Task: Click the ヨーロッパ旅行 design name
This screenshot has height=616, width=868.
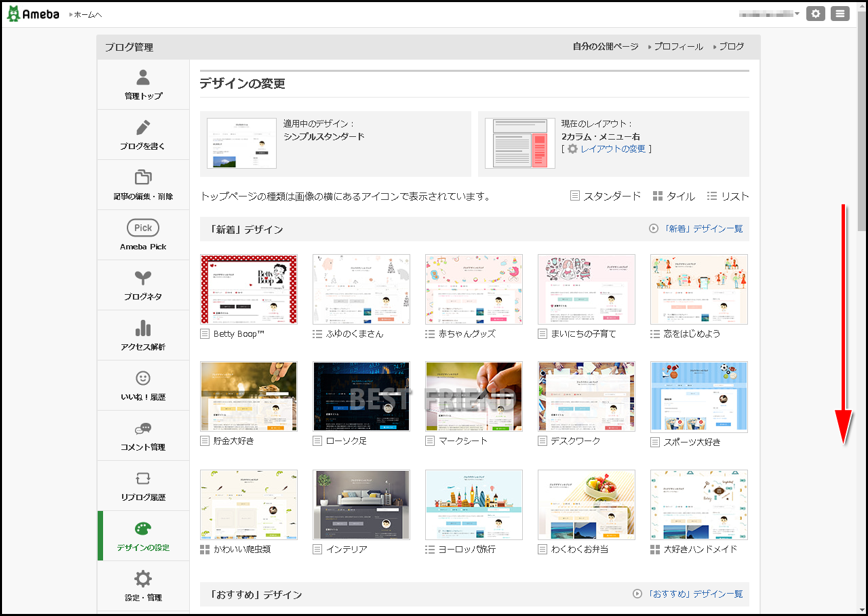Action: pyautogui.click(x=467, y=549)
